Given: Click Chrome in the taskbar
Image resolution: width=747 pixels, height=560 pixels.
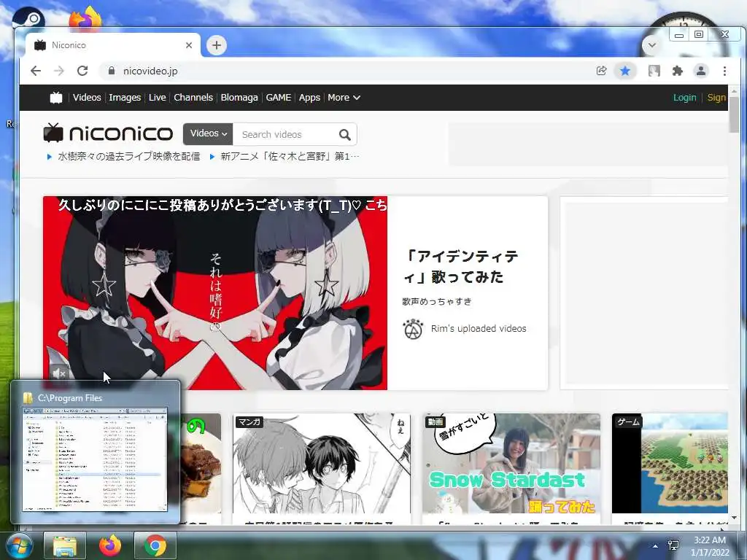Looking at the screenshot, I should coord(155,545).
